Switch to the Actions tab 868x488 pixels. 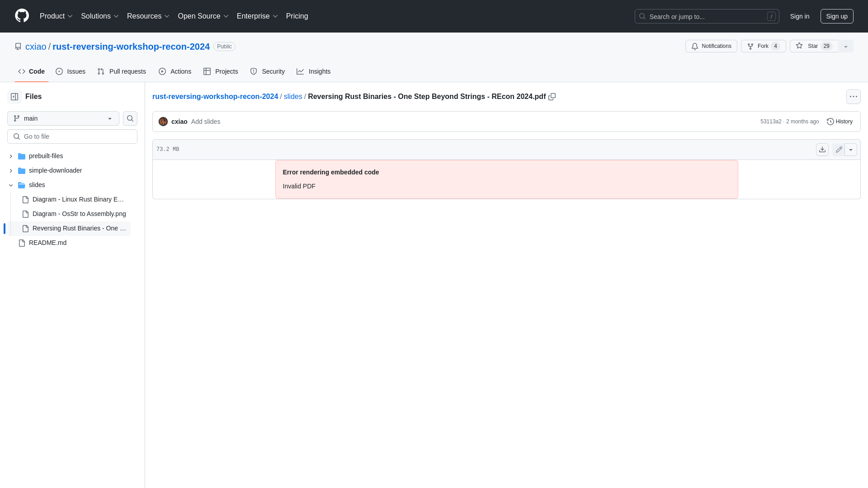pyautogui.click(x=175, y=71)
